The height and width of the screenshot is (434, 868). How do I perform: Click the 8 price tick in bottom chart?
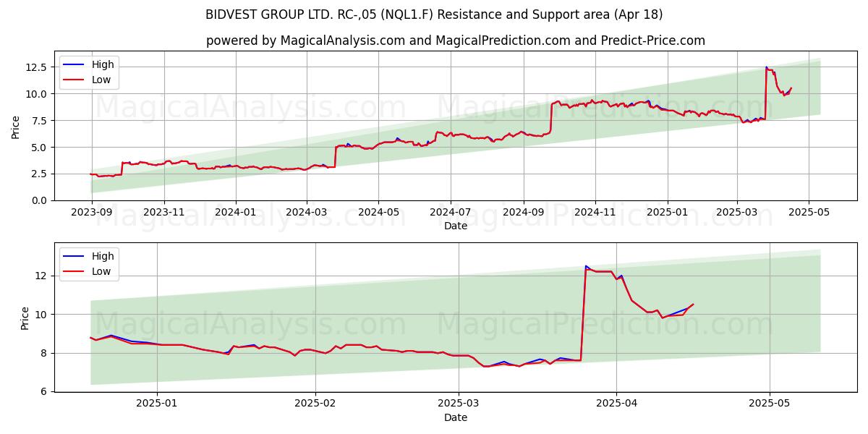point(45,353)
